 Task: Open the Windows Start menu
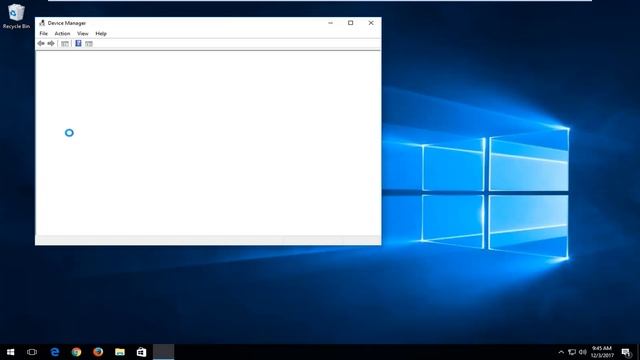11,352
